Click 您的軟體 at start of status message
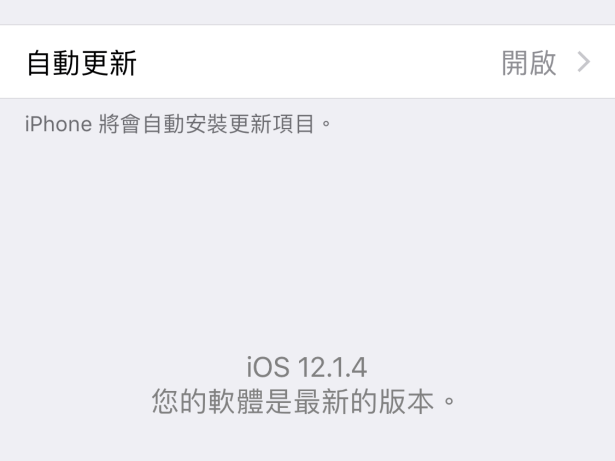 207,402
